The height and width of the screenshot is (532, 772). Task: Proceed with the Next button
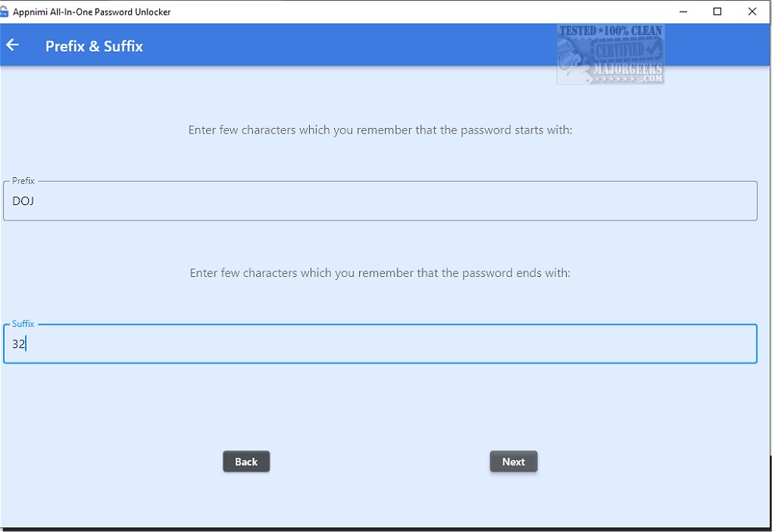(514, 462)
